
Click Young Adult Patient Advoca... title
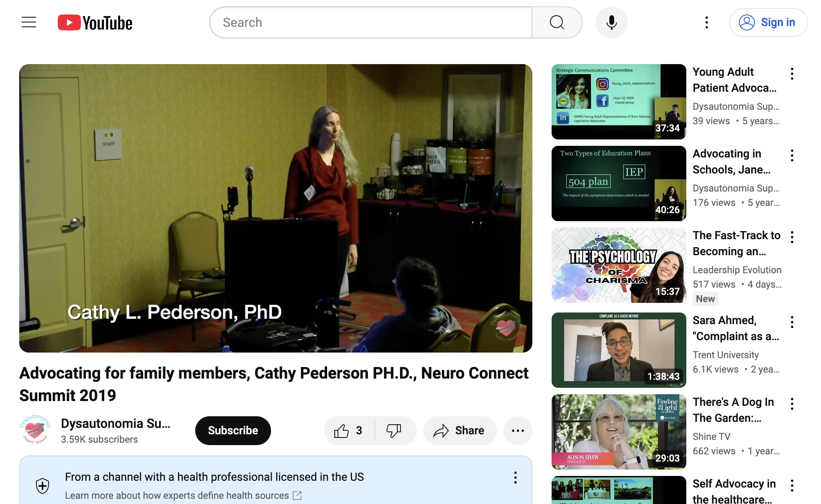click(x=734, y=80)
